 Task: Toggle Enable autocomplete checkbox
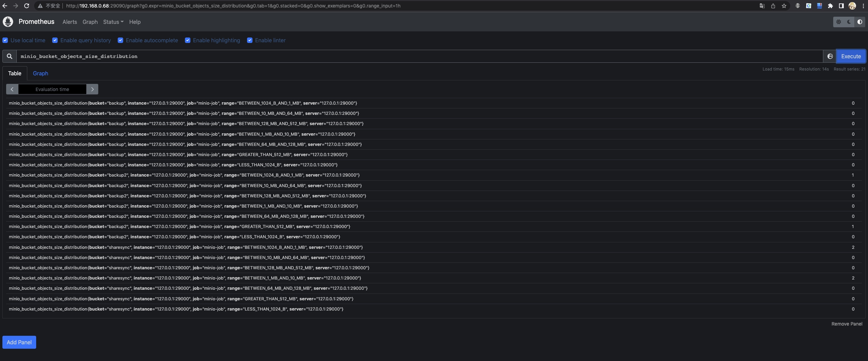[120, 40]
